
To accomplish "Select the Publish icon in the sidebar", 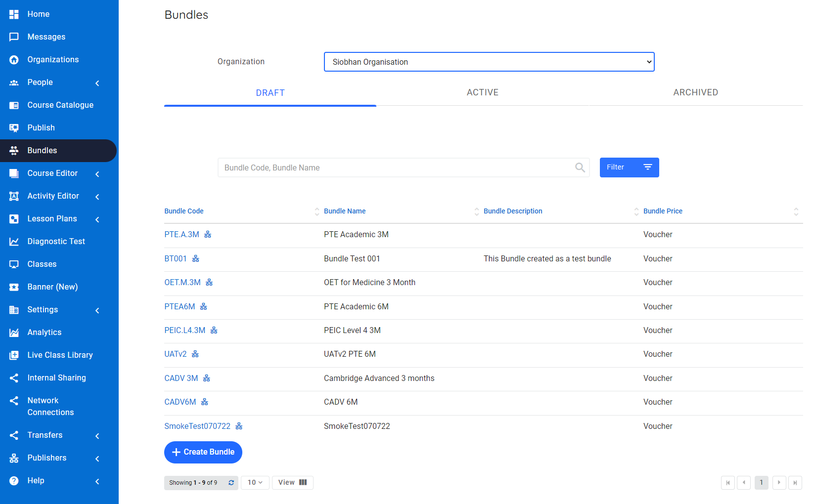I will pyautogui.click(x=14, y=127).
